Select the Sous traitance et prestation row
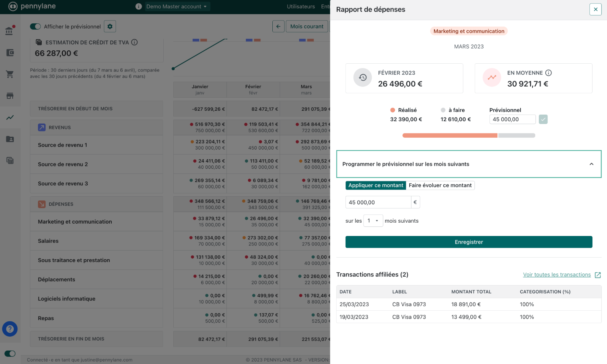This screenshot has width=607, height=364. coord(96,260)
